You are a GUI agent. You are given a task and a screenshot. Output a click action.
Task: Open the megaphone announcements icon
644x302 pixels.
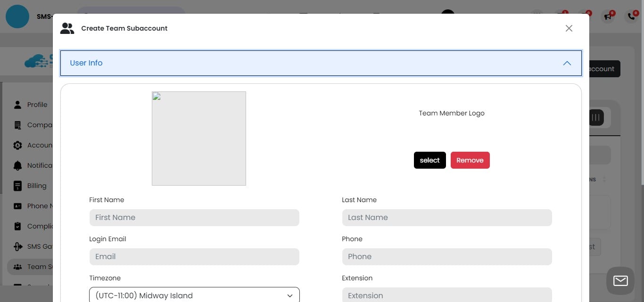tap(608, 16)
